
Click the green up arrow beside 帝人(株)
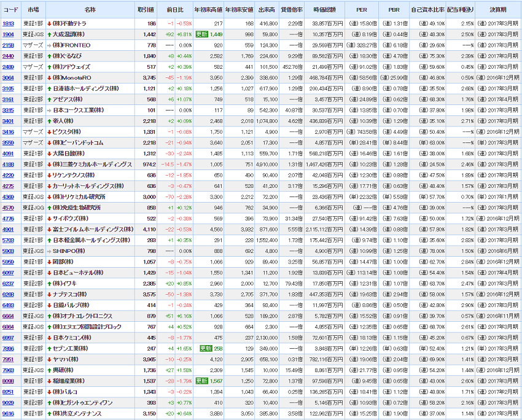click(x=49, y=121)
